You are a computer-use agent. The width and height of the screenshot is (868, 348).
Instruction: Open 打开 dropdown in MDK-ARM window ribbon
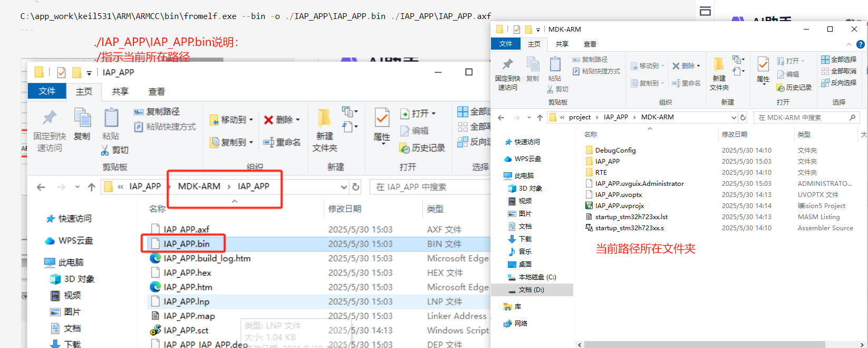(802, 61)
